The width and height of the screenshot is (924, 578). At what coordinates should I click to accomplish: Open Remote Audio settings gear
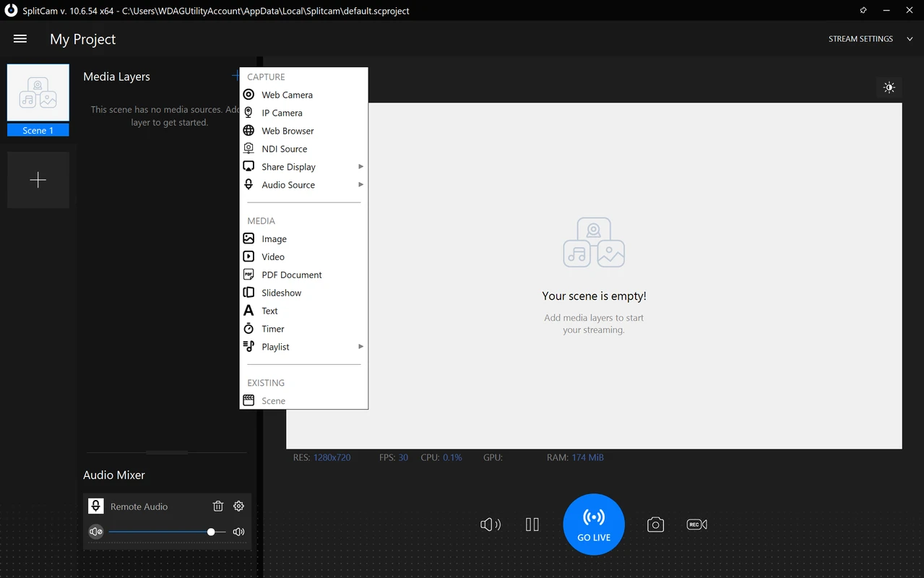coord(239,506)
